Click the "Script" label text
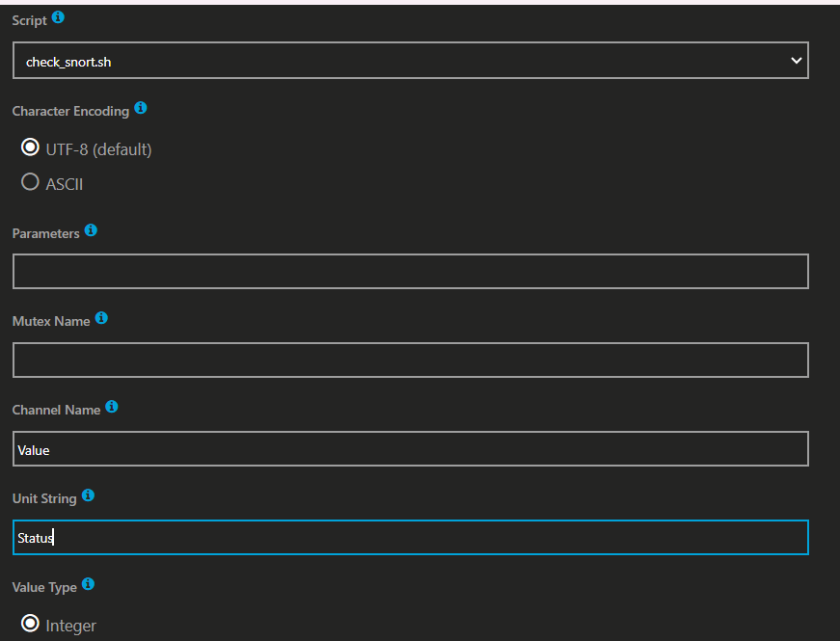The image size is (840, 641). (29, 20)
